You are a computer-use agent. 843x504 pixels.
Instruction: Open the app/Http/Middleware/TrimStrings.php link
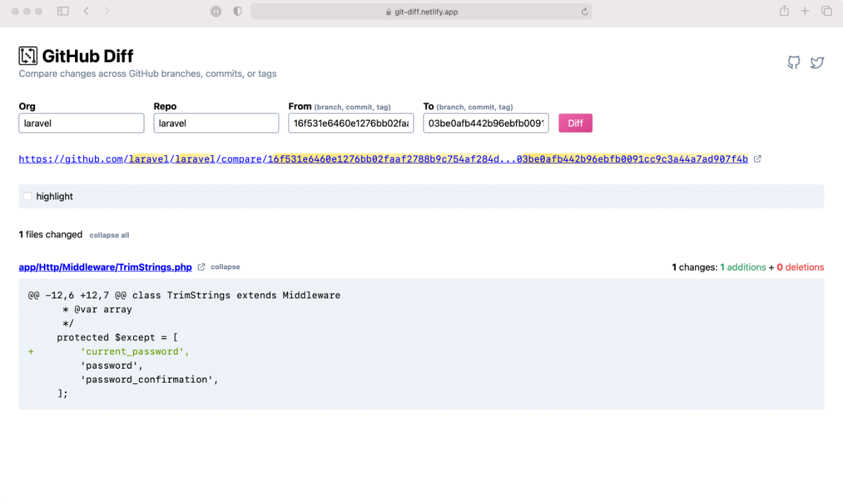coord(105,267)
